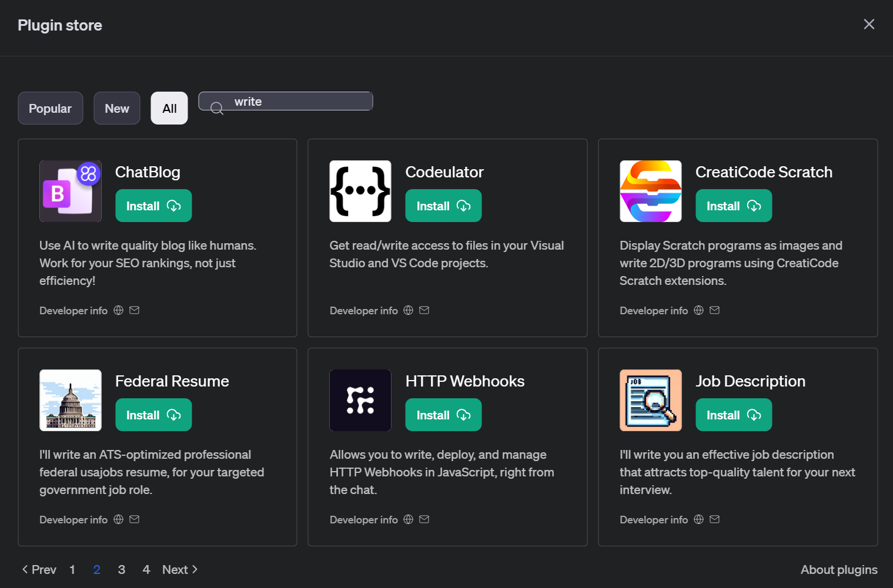The width and height of the screenshot is (893, 588).
Task: Switch to the New plugins tab
Action: coord(116,108)
